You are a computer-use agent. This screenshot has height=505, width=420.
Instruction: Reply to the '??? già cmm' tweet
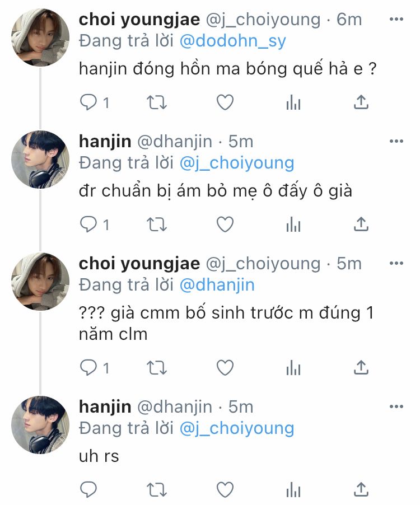pyautogui.click(x=88, y=367)
